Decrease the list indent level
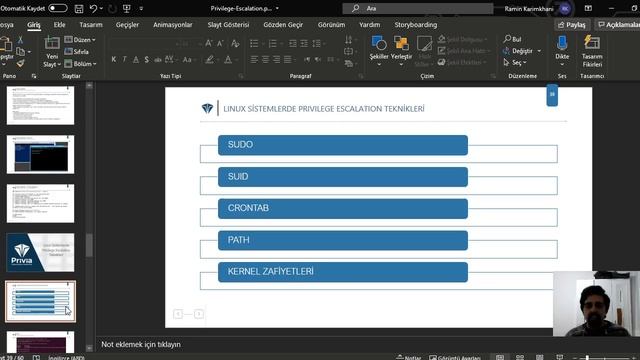The image size is (640, 360). pyautogui.click(x=293, y=43)
